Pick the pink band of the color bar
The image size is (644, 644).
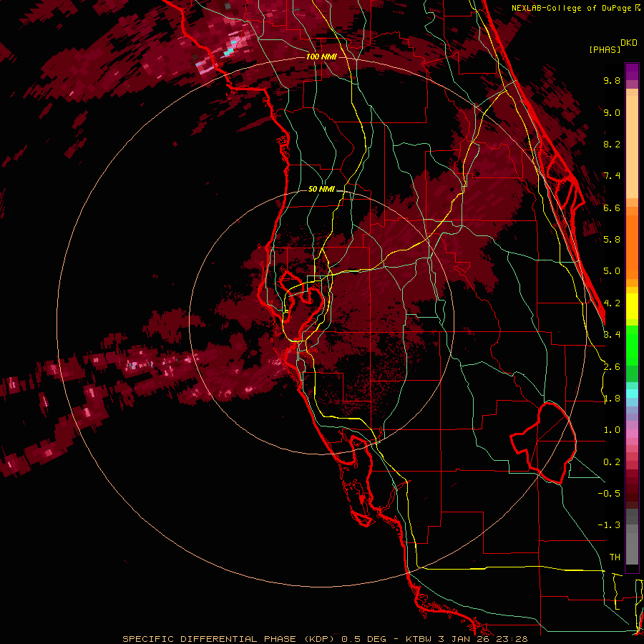pyautogui.click(x=632, y=434)
